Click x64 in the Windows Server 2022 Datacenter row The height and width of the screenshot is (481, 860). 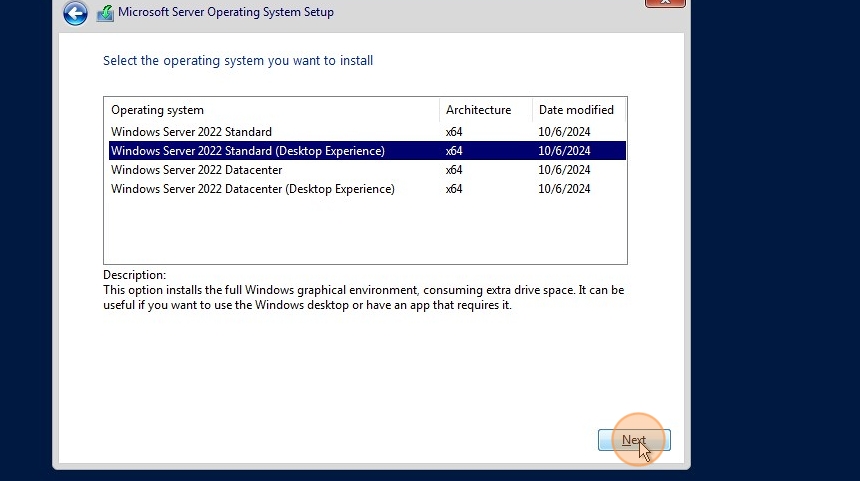[454, 170]
